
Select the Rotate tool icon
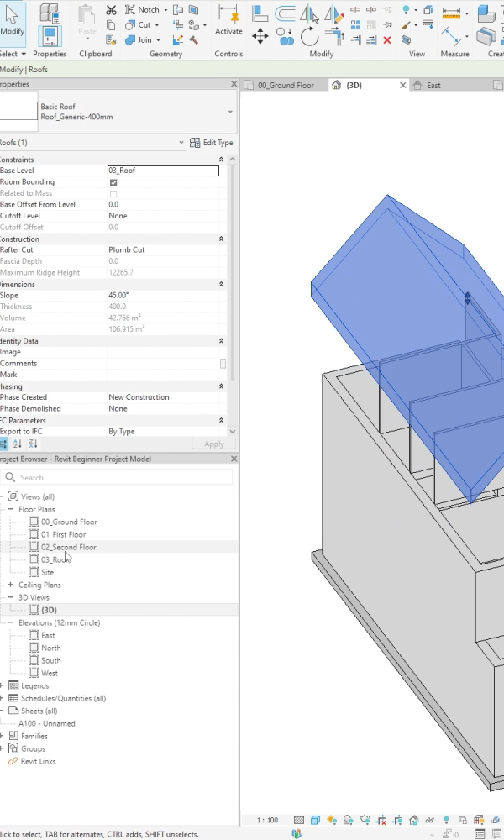(x=309, y=36)
